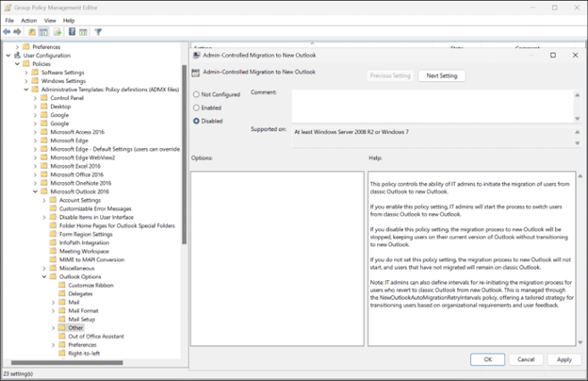
Task: Click the Comment box scroll-down arrow
Action: [x=578, y=119]
